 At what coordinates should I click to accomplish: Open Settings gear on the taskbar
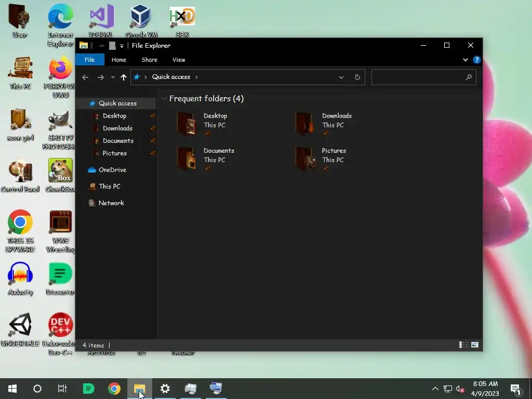click(165, 389)
